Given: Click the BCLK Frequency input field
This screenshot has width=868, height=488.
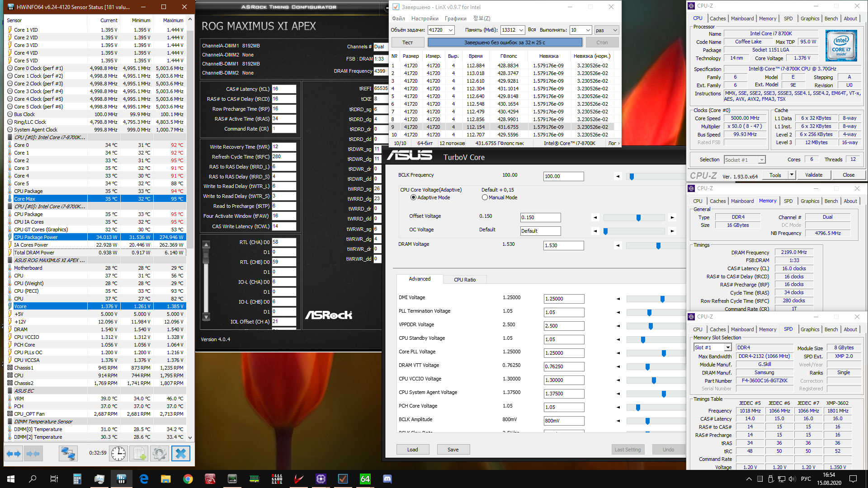Looking at the screenshot, I should 563,177.
